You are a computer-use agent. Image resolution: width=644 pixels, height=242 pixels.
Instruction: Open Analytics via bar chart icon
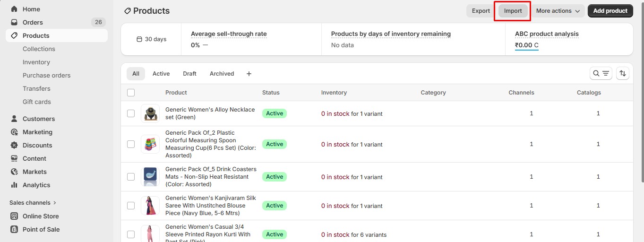(x=14, y=185)
